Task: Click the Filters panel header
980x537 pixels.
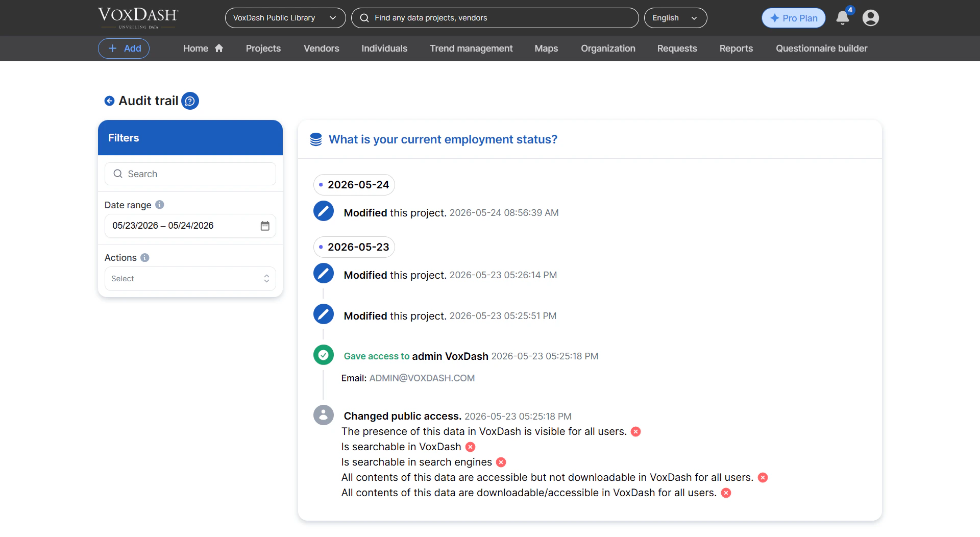Action: coord(190,138)
